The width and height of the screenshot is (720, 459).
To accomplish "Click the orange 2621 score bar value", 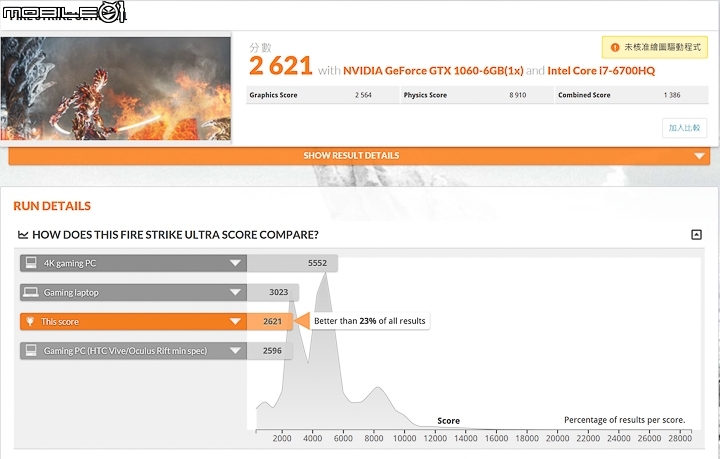I will 272,321.
